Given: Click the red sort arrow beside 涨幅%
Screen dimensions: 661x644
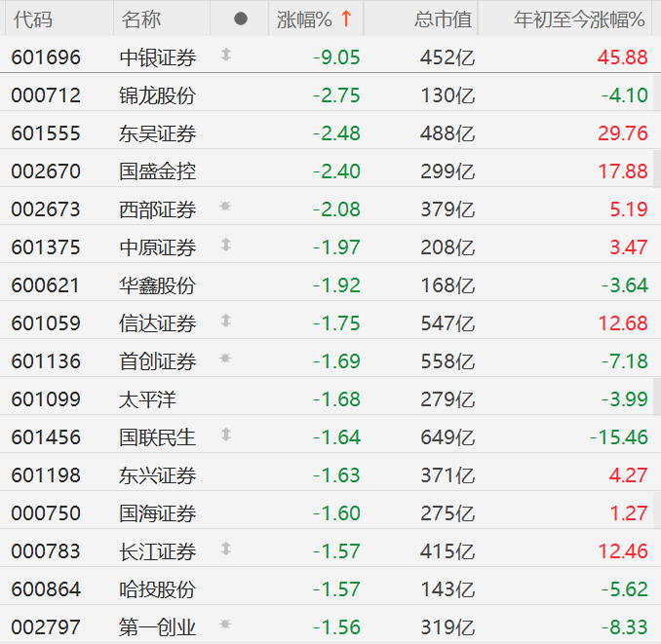Looking at the screenshot, I should [x=346, y=19].
